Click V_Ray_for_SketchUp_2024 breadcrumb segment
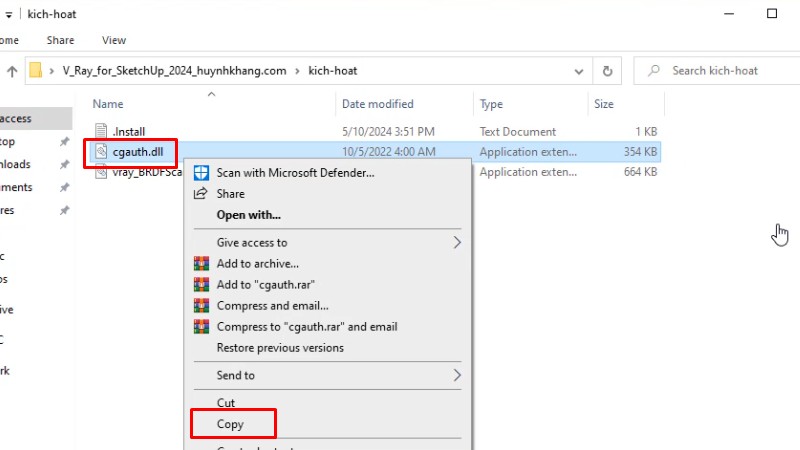The width and height of the screenshot is (800, 450). click(x=174, y=71)
